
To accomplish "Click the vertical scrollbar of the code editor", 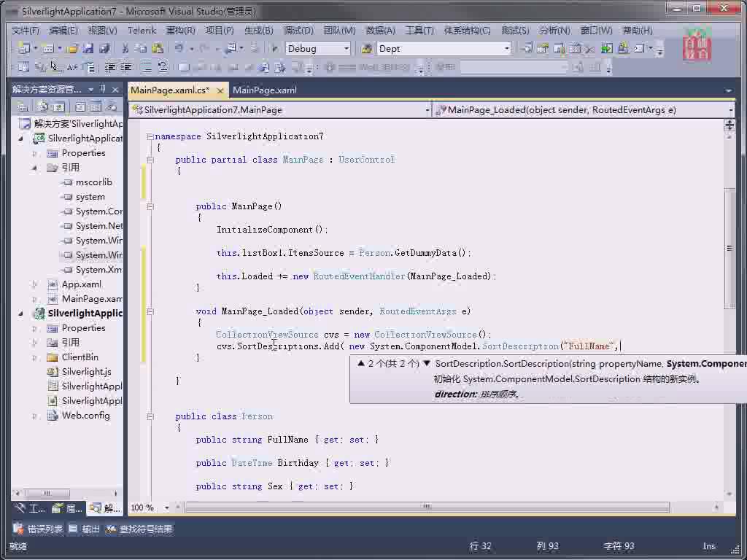I will 729,248.
